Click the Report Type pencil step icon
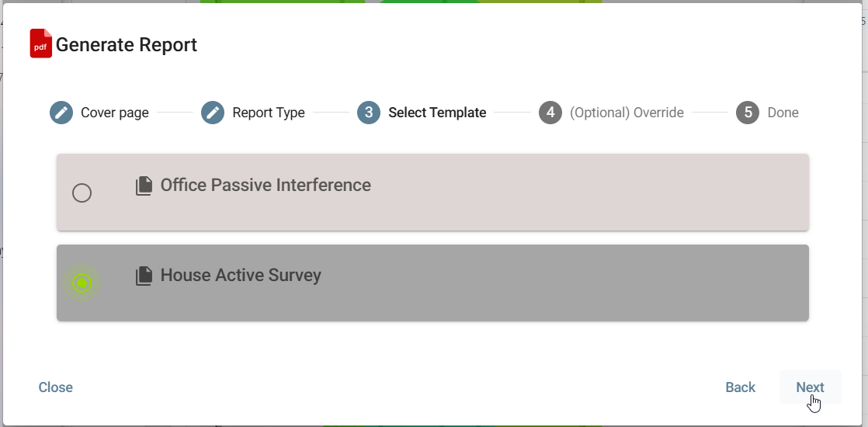The height and width of the screenshot is (427, 868). [x=213, y=113]
